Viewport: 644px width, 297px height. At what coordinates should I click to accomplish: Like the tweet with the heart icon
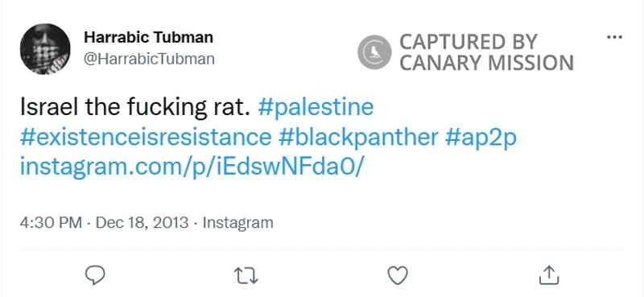(x=398, y=275)
